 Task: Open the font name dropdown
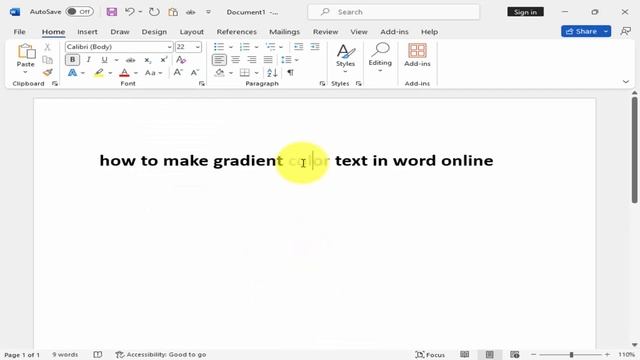(x=169, y=47)
